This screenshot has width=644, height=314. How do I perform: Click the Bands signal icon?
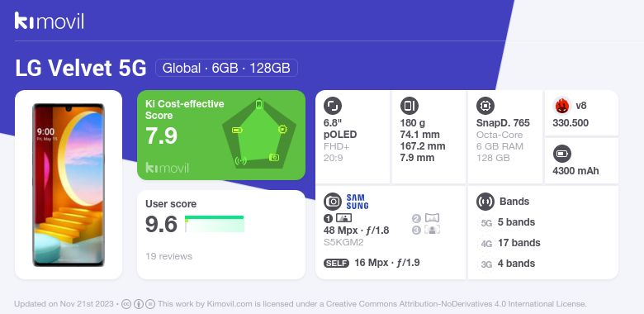485,202
